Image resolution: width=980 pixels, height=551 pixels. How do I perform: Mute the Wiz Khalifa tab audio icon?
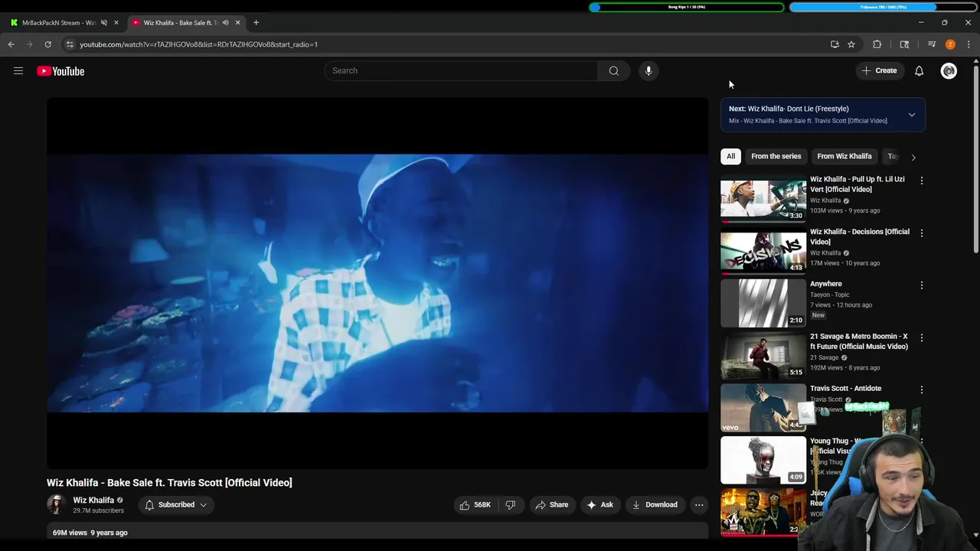click(225, 23)
